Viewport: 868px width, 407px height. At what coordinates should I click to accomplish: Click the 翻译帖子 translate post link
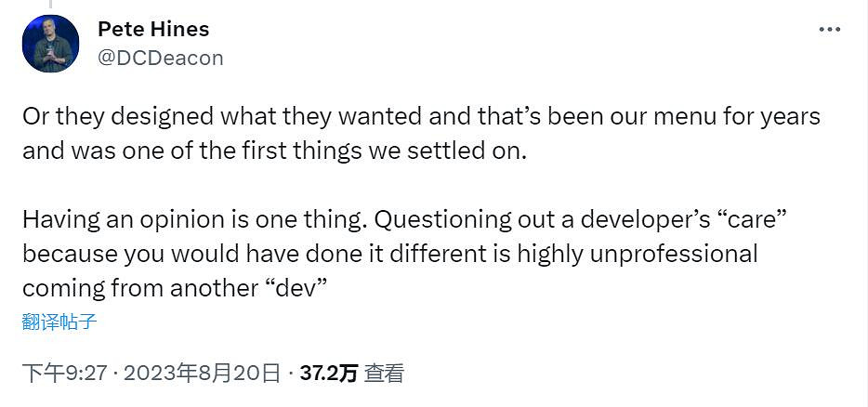(x=59, y=322)
